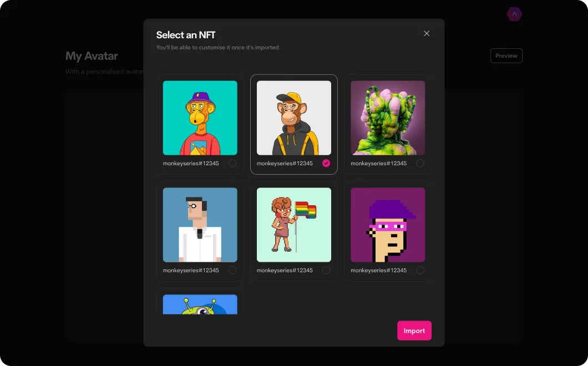The image size is (588, 366).
Task: Click the 'Select an NFT' dialog title
Action: (186, 35)
